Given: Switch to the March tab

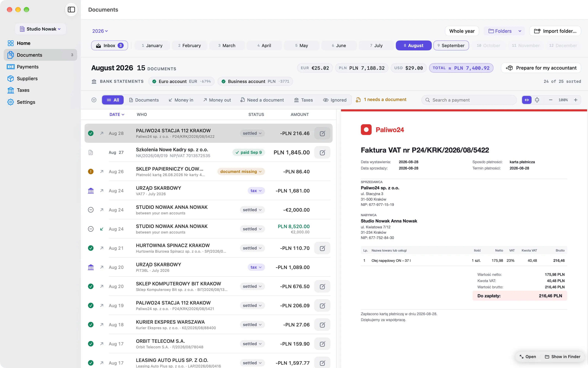Looking at the screenshot, I should pos(227,45).
